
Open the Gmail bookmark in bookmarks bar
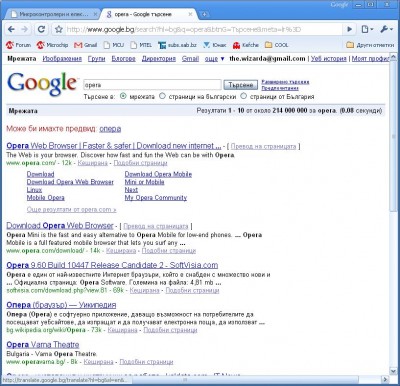point(86,45)
